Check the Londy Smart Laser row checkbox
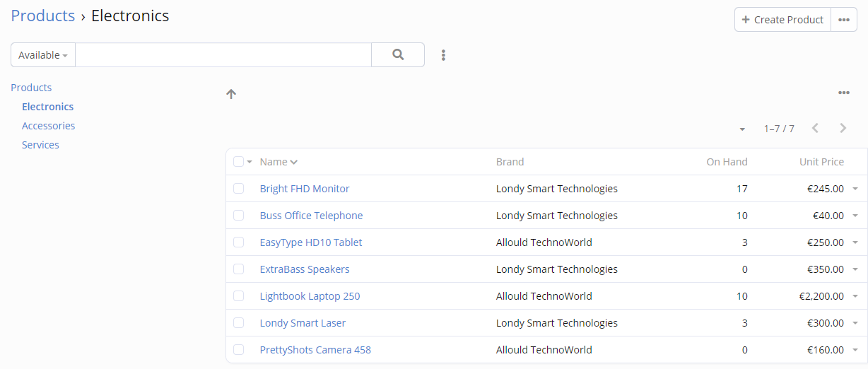Image resolution: width=868 pixels, height=369 pixels. pos(238,322)
